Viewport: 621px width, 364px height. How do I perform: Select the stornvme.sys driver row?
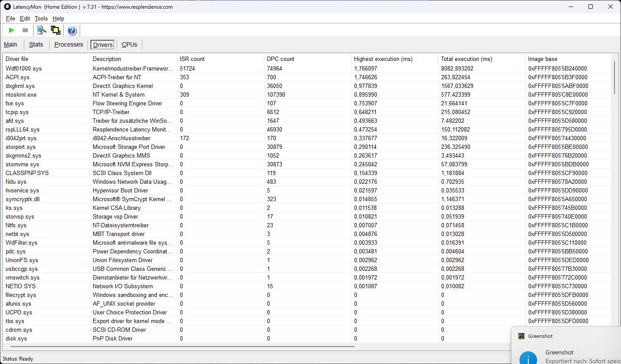tap(307, 164)
